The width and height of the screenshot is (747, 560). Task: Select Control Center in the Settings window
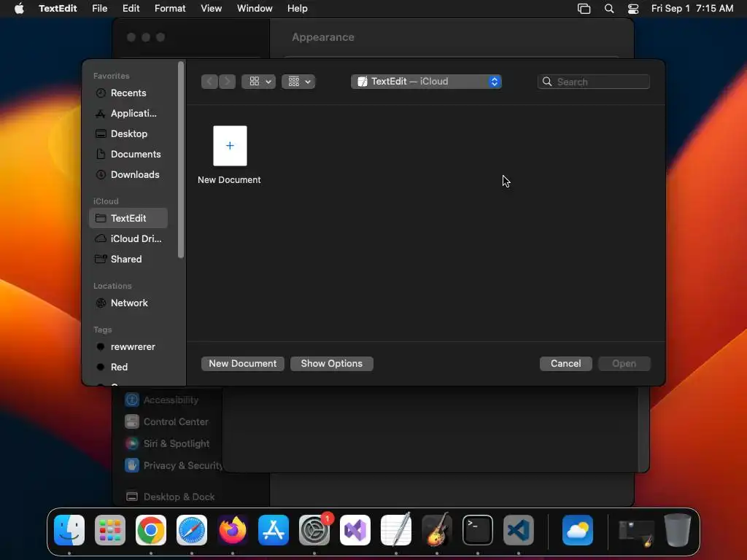(167, 422)
